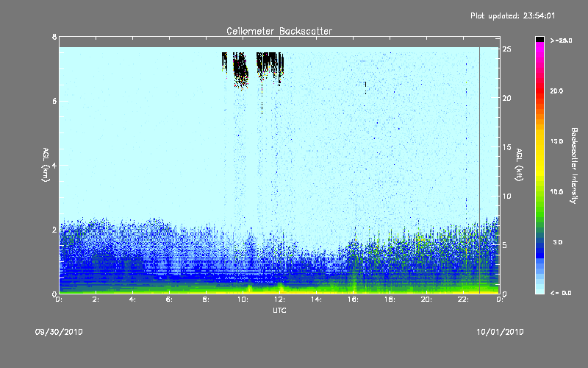Pick the red band of the colorbar
This screenshot has width=588, height=368.
pos(539,90)
